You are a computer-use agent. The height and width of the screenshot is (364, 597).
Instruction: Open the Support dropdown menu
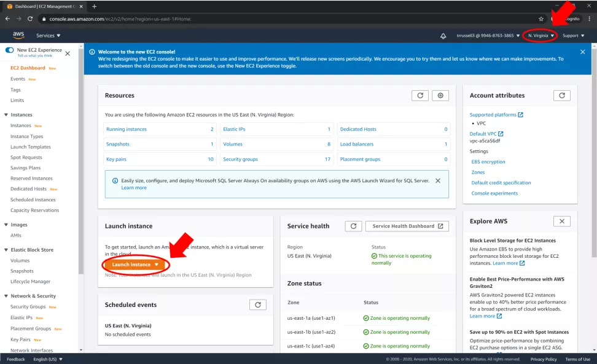(574, 36)
